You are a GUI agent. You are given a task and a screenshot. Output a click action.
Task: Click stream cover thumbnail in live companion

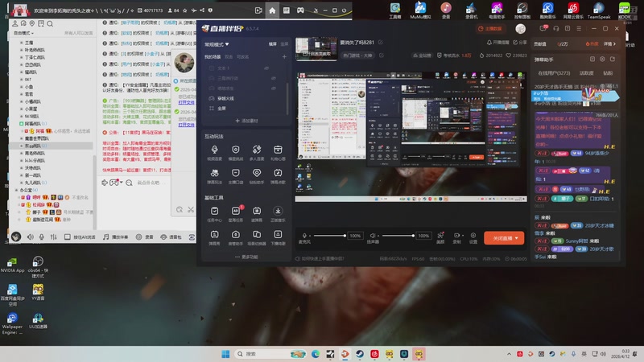point(316,49)
